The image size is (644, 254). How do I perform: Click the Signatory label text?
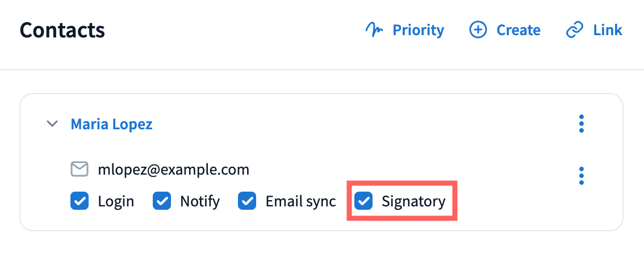tap(413, 201)
